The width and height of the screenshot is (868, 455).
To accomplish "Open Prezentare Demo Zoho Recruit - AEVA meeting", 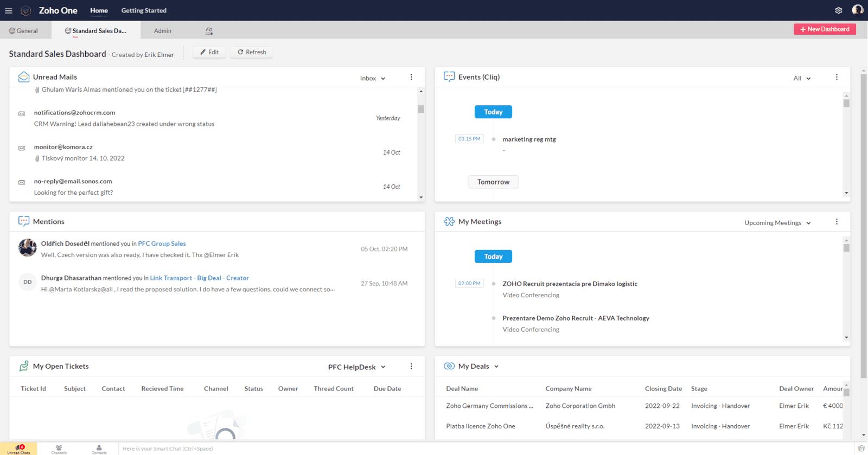I will point(576,318).
